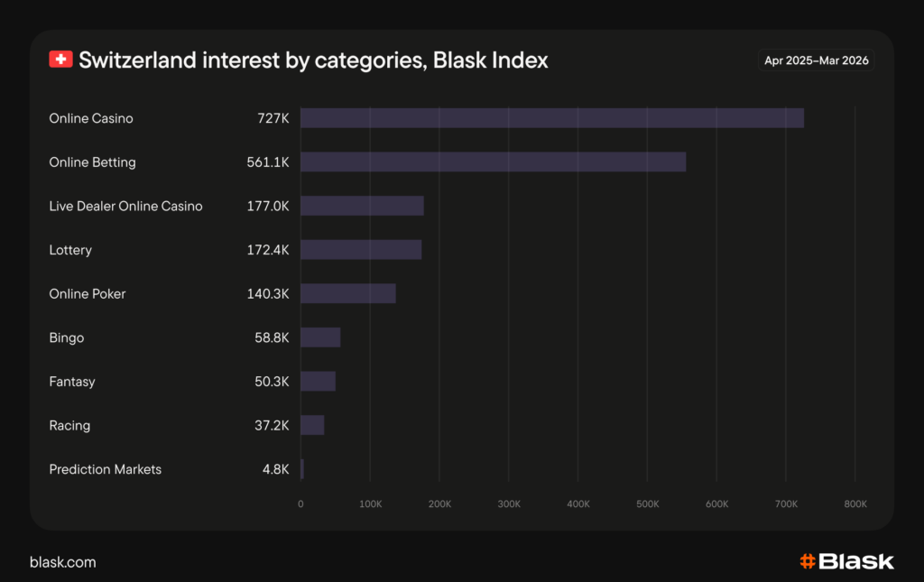Click the 800K axis tick label

pyautogui.click(x=855, y=503)
